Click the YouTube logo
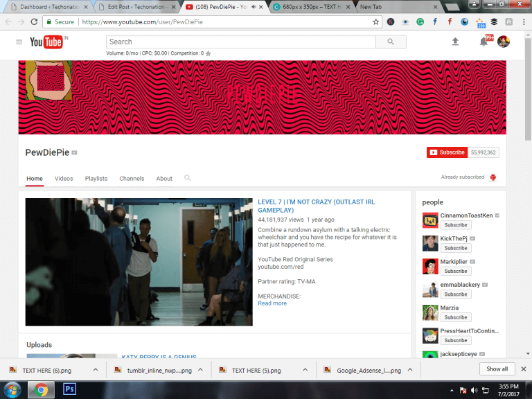Viewport: 532px width, 399px height. pyautogui.click(x=46, y=42)
